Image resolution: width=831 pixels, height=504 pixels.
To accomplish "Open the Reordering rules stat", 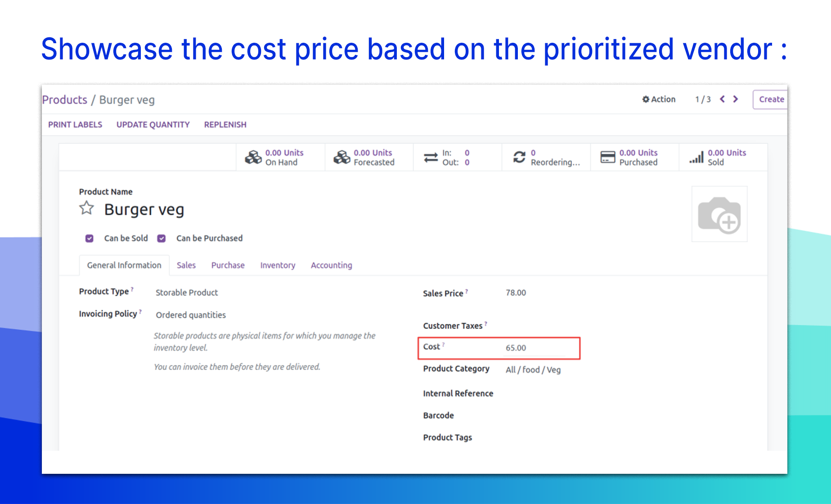I will pyautogui.click(x=546, y=157).
